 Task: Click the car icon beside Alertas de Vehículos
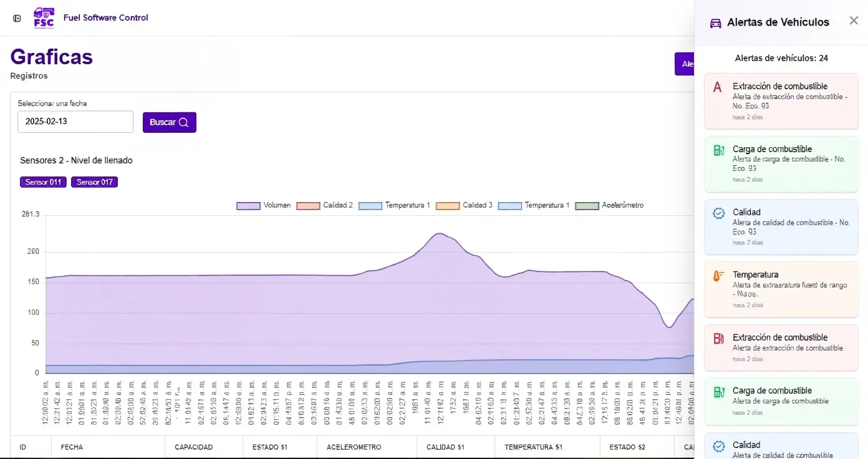pyautogui.click(x=715, y=22)
